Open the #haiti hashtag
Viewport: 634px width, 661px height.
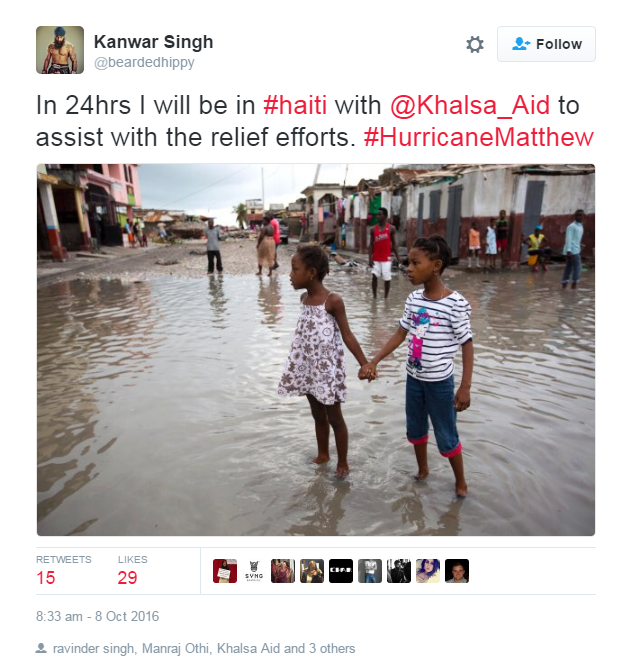[x=295, y=105]
